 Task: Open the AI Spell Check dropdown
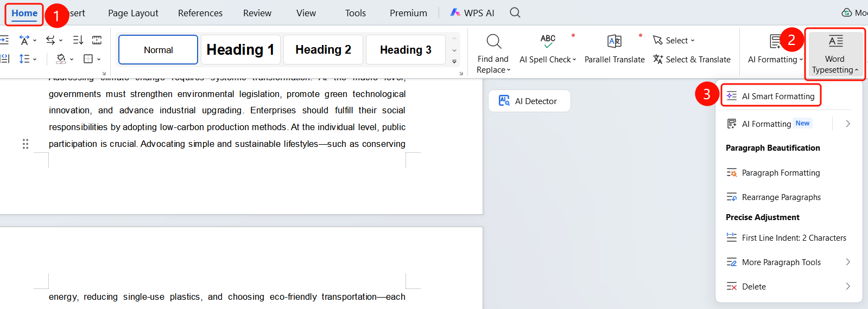(x=574, y=60)
